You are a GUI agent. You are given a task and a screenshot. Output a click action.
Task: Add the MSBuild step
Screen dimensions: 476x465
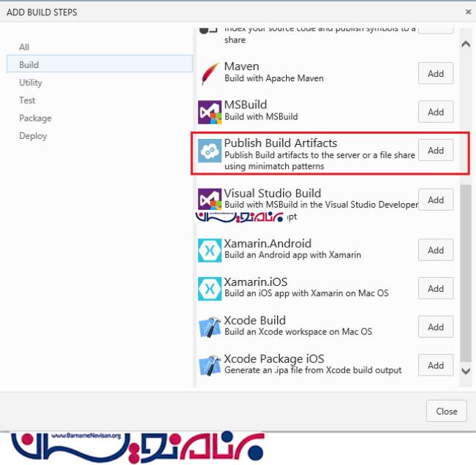point(436,112)
